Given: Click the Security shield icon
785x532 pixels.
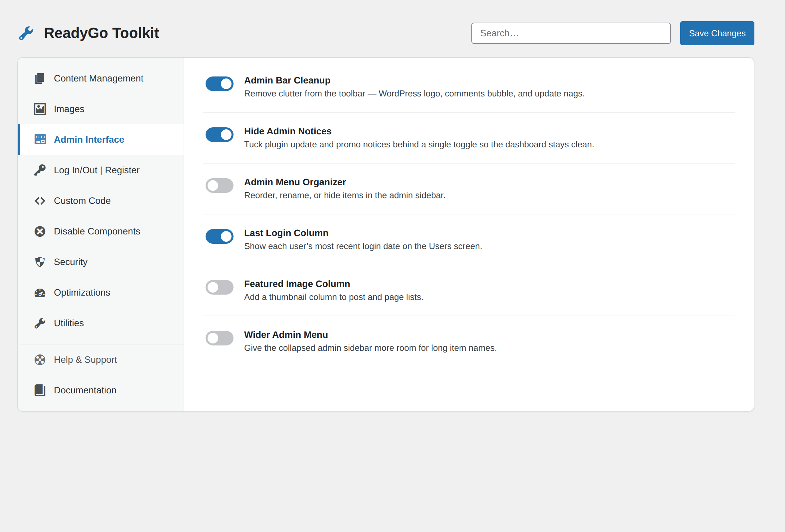Looking at the screenshot, I should click(x=40, y=262).
